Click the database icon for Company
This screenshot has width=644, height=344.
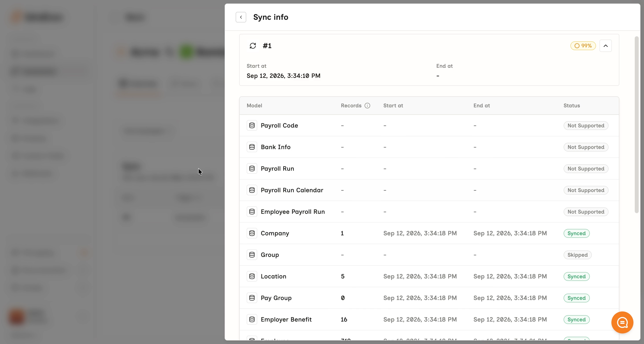click(252, 233)
